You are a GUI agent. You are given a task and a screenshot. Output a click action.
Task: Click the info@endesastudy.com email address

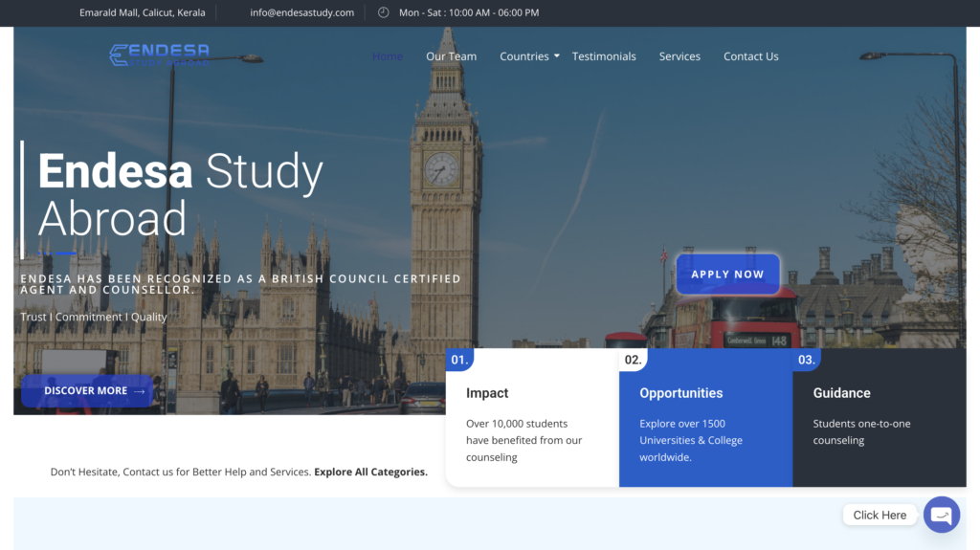(x=301, y=12)
